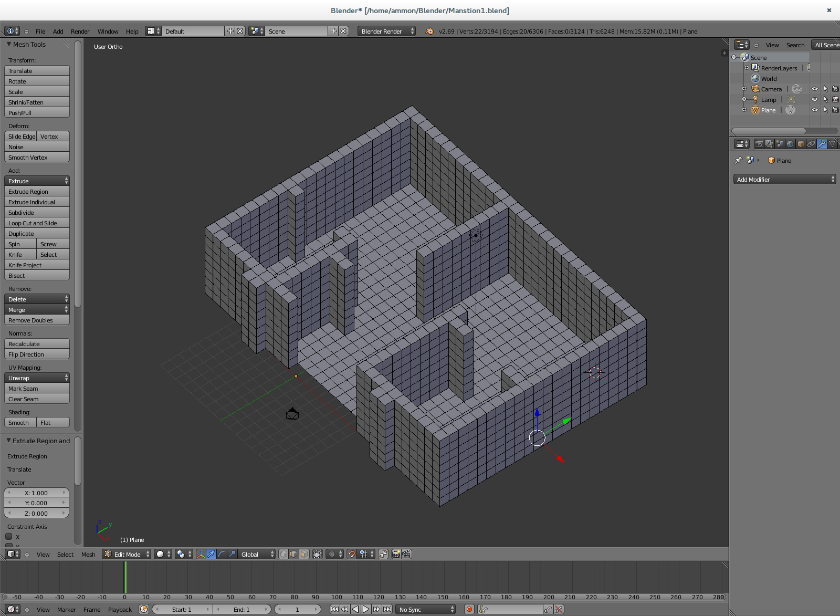Toggle the pin icon in properties panel

click(739, 160)
